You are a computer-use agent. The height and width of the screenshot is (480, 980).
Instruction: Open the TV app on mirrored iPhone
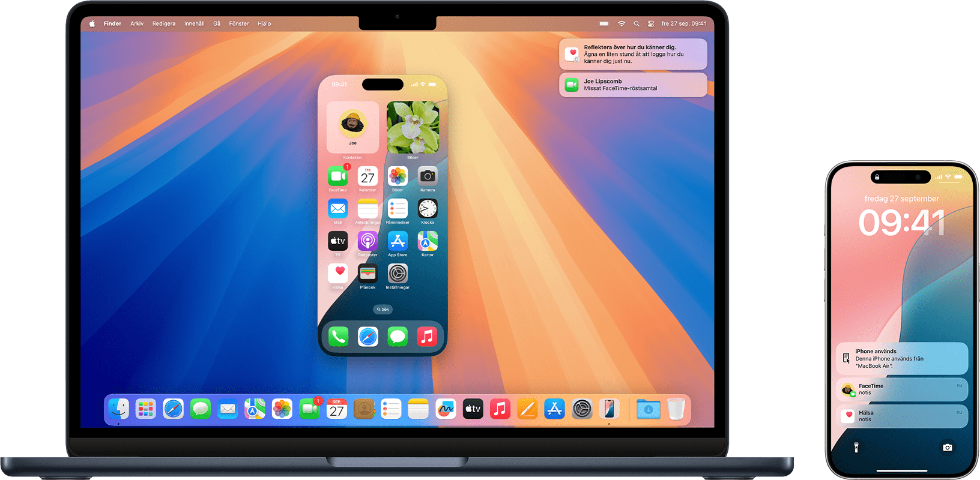click(x=337, y=241)
